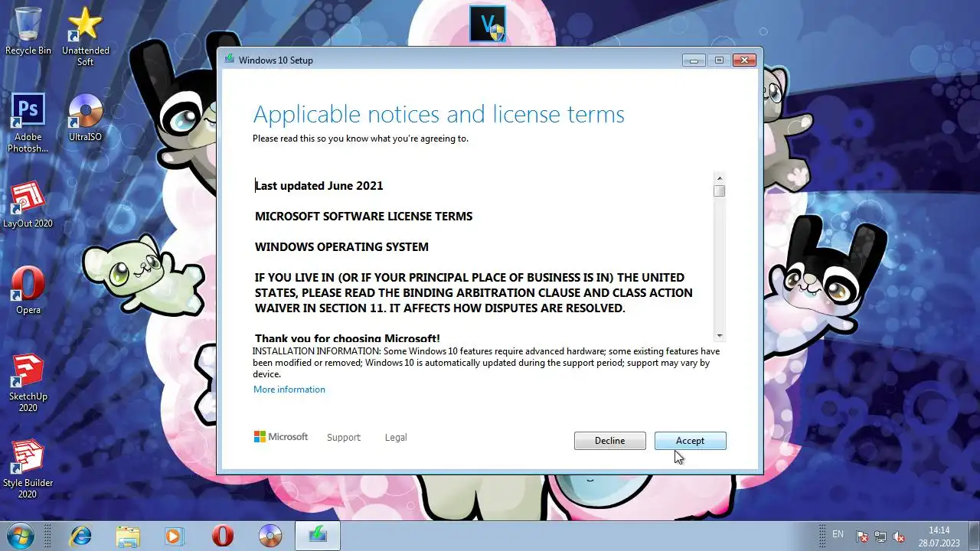This screenshot has height=551, width=980.
Task: Open the UltraISO desktop shortcut
Action: pyautogui.click(x=85, y=117)
